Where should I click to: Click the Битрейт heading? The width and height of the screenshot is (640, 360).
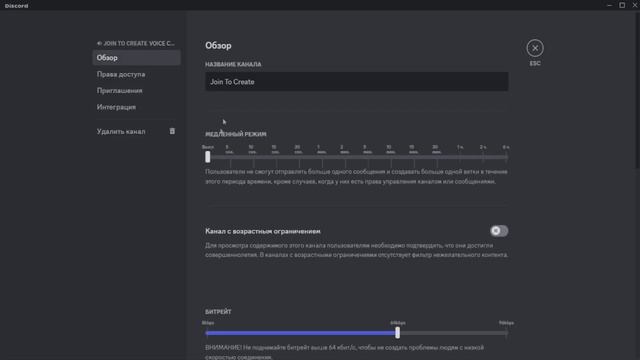tap(218, 311)
